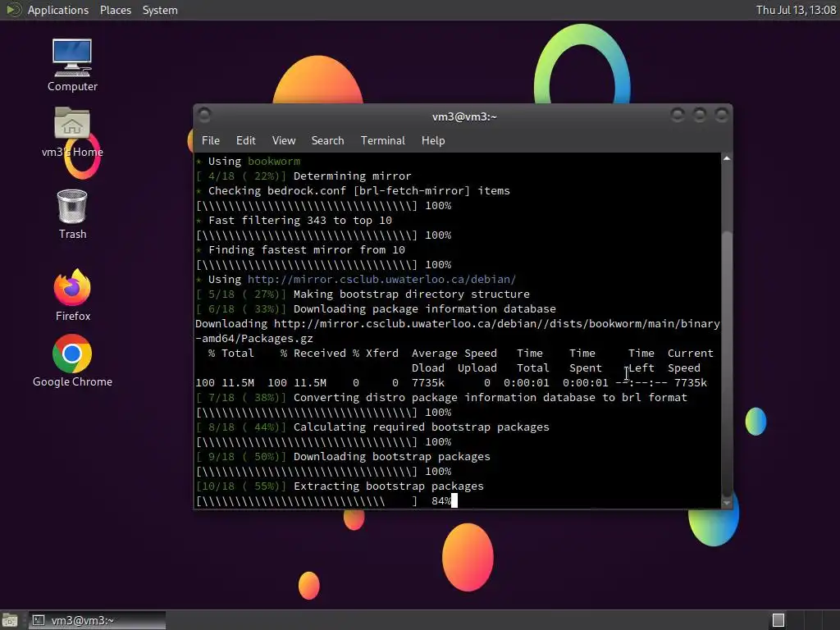Image resolution: width=840 pixels, height=630 pixels.
Task: Open the Trash desktop icon
Action: (x=72, y=214)
